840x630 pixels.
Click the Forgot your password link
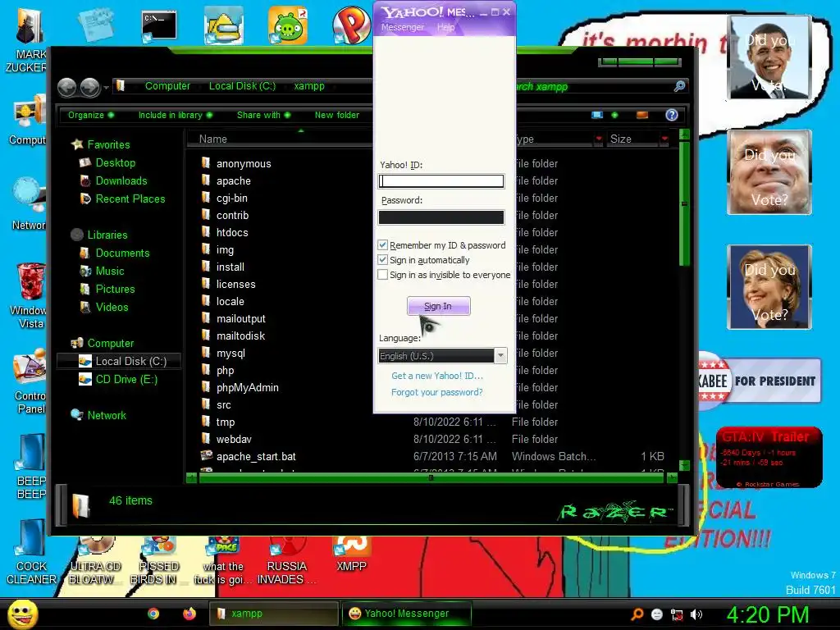436,392
